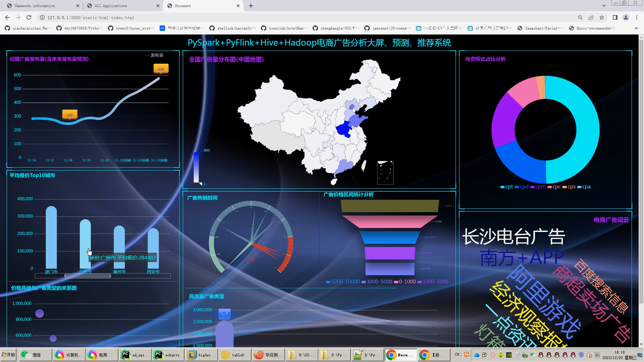The image size is (644, 362).
Task: Switch to the All Applications tab
Action: coord(111,6)
